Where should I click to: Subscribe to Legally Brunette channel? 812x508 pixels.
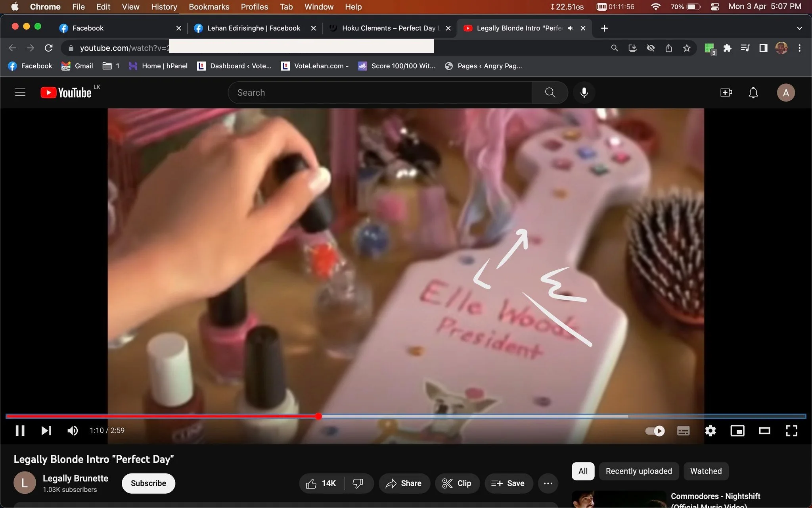pos(148,483)
